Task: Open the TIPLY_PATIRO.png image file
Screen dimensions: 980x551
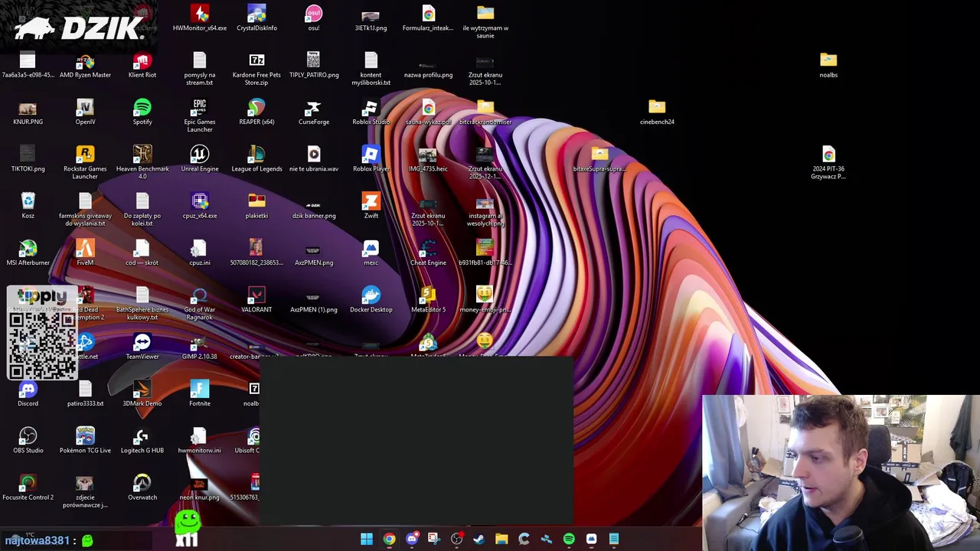Action: [x=314, y=66]
